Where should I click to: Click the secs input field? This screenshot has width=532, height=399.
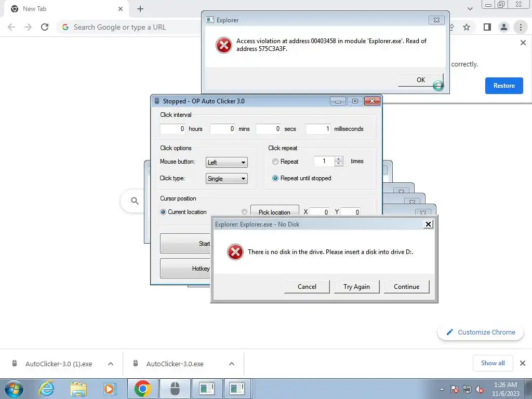pyautogui.click(x=268, y=129)
